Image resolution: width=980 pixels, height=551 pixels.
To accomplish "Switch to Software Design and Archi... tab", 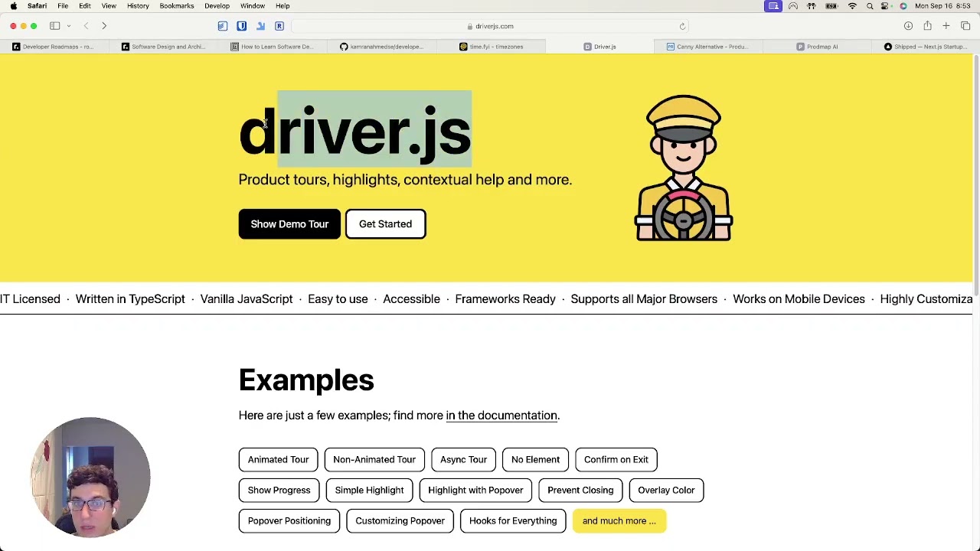I will pos(164,47).
